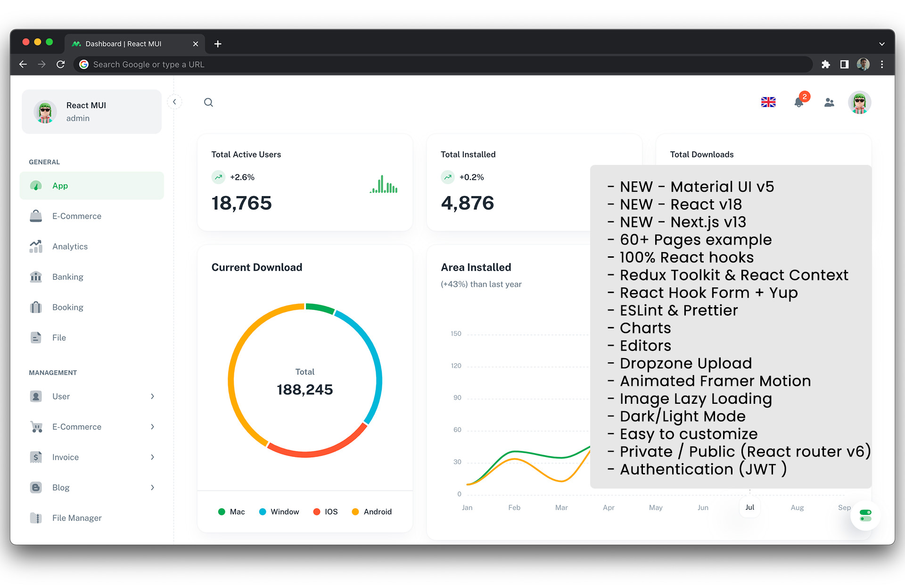Expand Management E-Commerce chevron
Screen dimensions: 905x588
tap(152, 426)
